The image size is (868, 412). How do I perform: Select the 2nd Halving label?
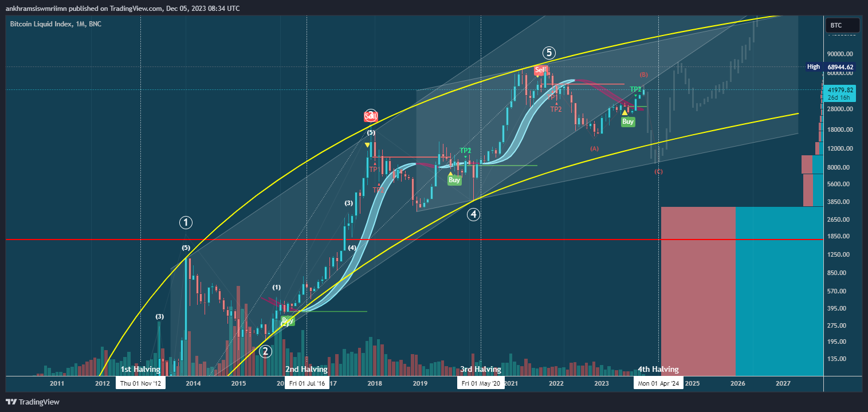(x=307, y=370)
